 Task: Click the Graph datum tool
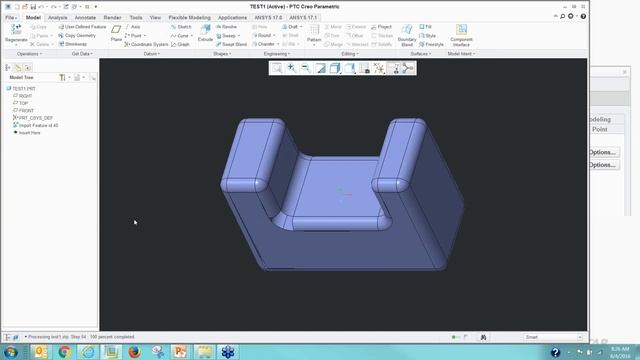pyautogui.click(x=180, y=44)
